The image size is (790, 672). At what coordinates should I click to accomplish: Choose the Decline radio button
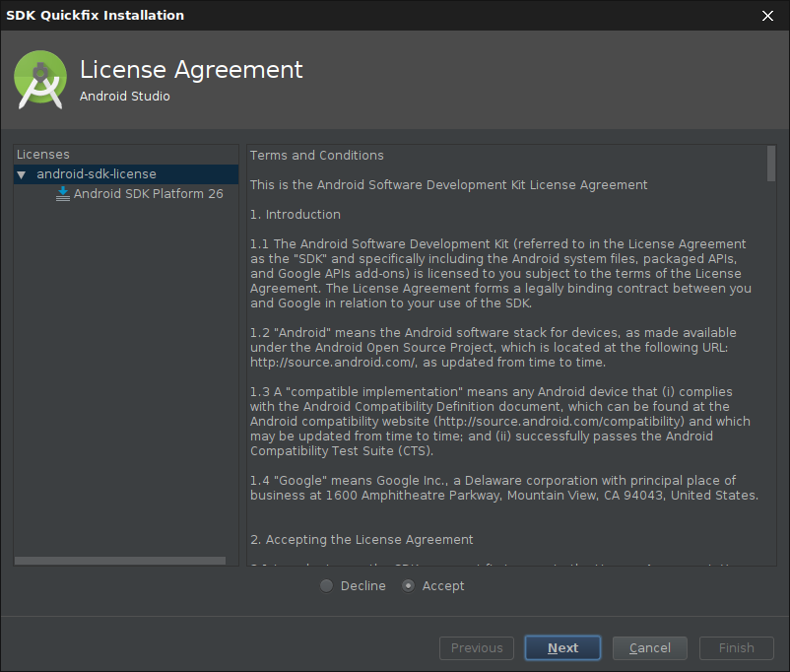pos(327,586)
